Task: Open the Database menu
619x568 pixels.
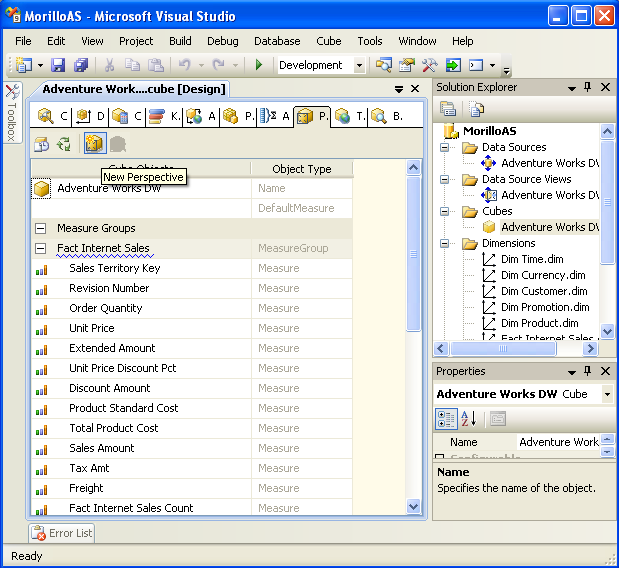Action: [x=277, y=41]
